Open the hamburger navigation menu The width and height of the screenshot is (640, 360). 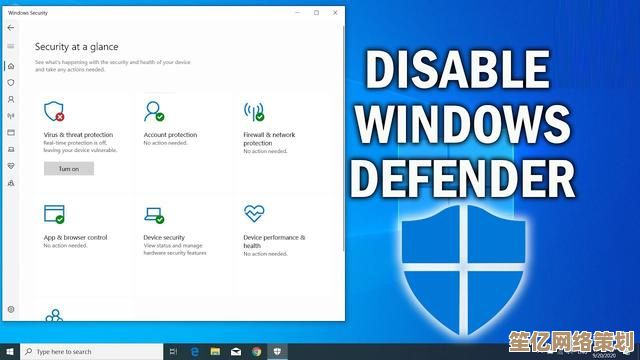coord(11,46)
